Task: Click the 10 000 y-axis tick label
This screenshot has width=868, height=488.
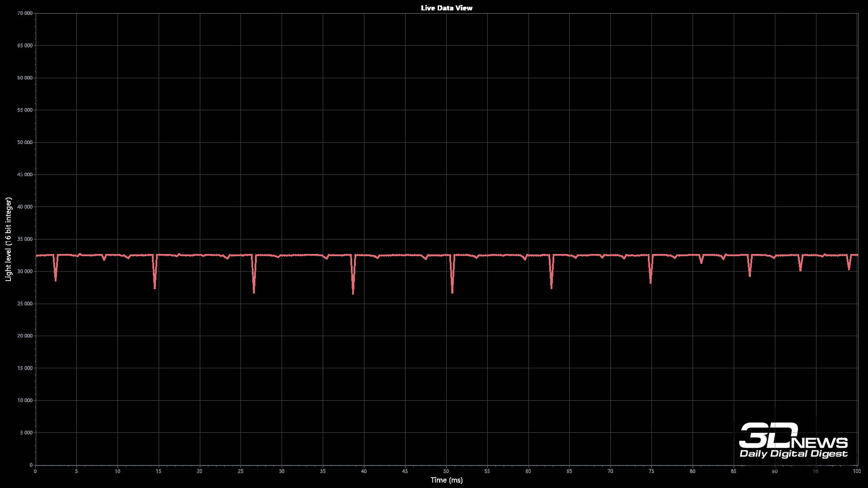Action: [x=25, y=400]
